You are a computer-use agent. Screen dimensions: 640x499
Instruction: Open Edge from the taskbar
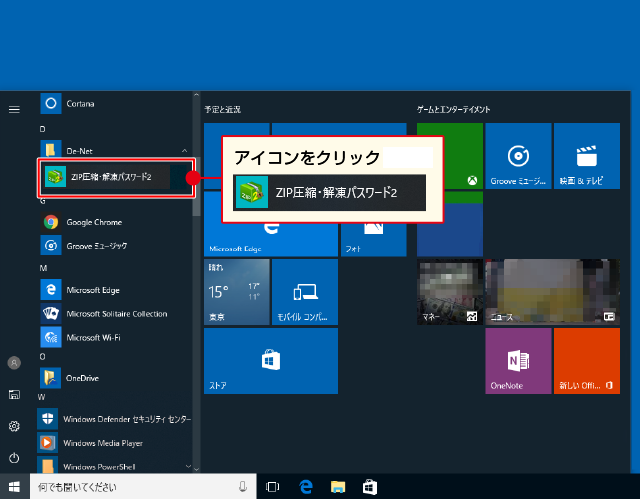(x=306, y=487)
